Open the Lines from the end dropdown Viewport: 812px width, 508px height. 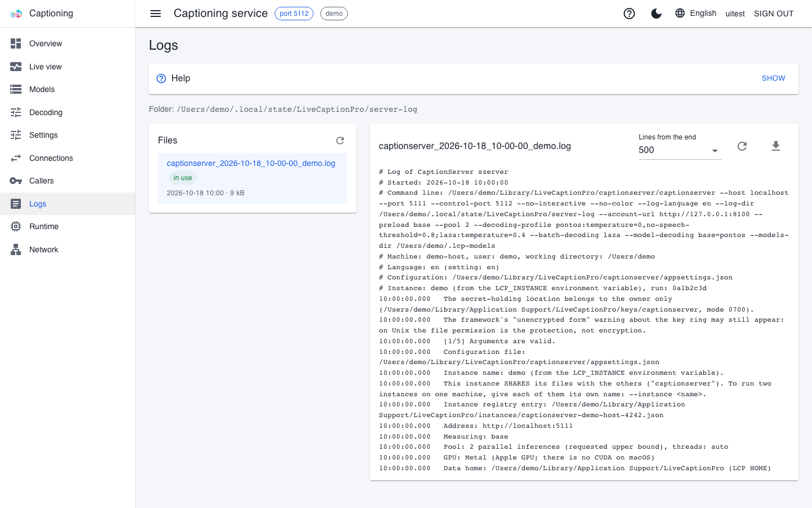680,150
